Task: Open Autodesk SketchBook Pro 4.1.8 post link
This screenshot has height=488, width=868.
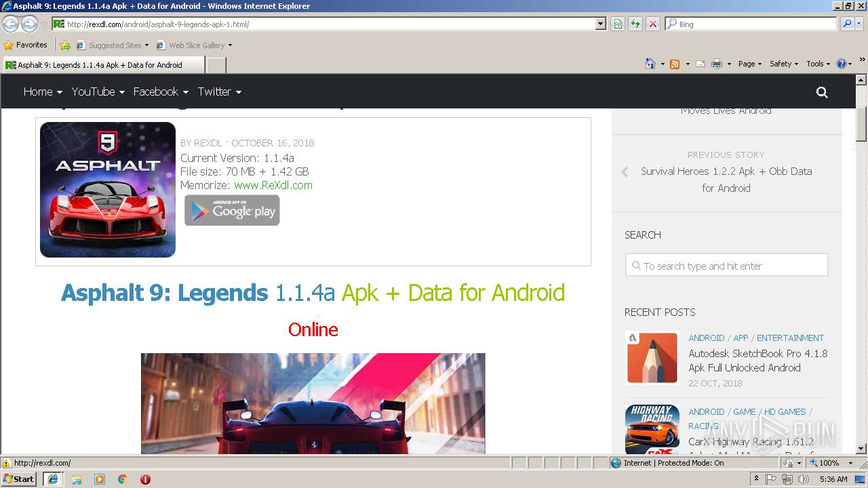Action: click(758, 361)
